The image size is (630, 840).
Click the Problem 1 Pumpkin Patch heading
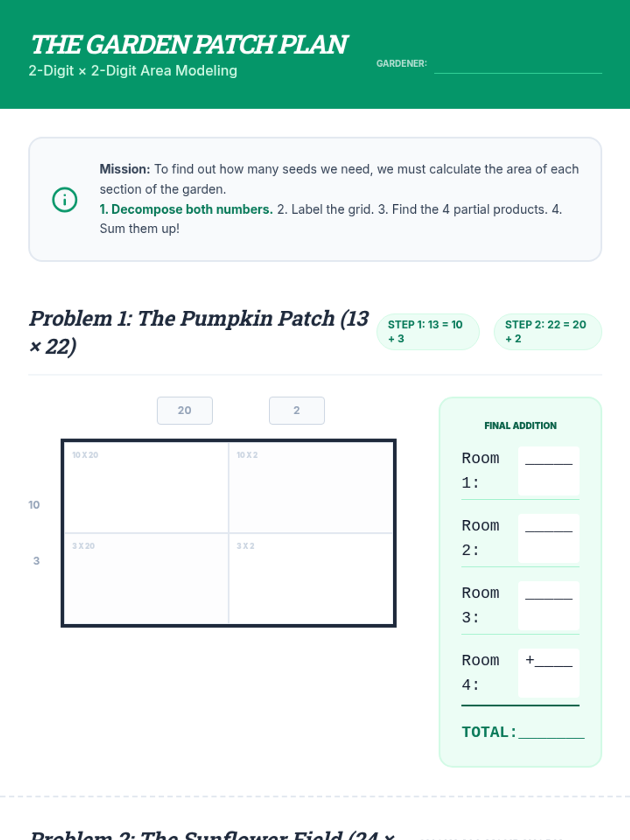198,332
